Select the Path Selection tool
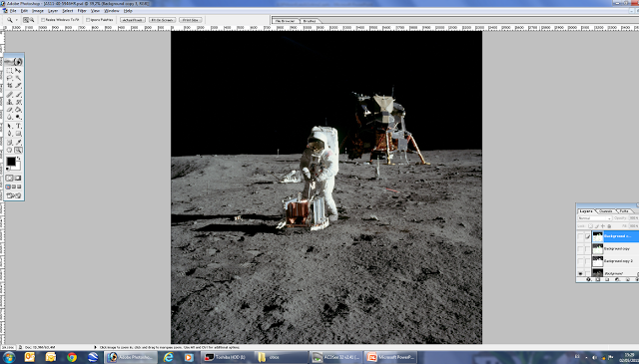639x364 pixels. coord(10,126)
